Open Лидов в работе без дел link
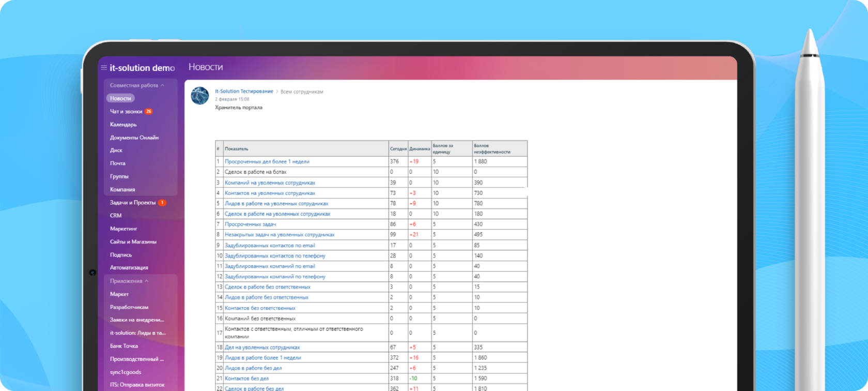 [x=253, y=368]
